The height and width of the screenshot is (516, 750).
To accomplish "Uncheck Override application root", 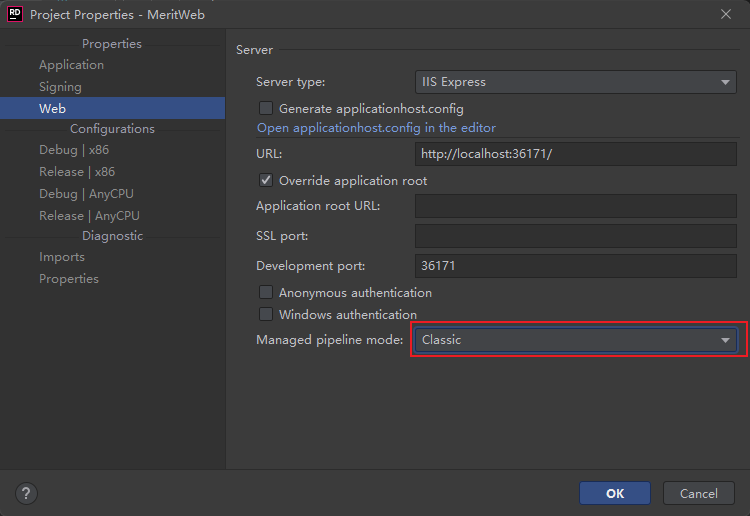I will (266, 181).
